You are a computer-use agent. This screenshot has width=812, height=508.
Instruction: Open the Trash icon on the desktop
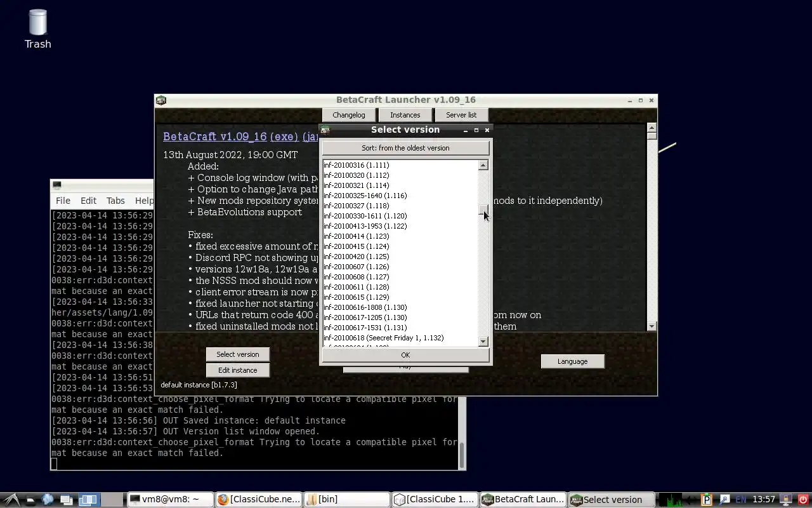click(x=37, y=29)
